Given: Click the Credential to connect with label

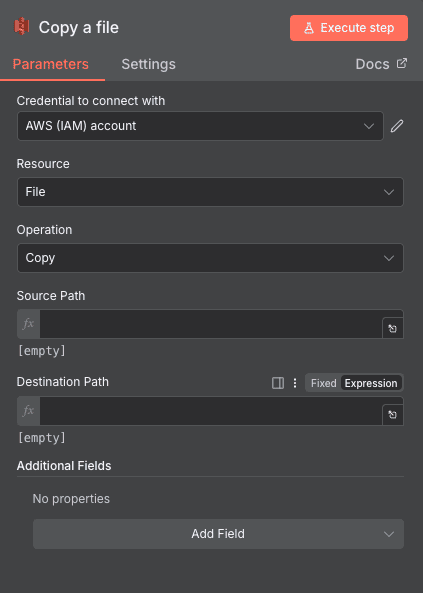Looking at the screenshot, I should (x=91, y=101).
